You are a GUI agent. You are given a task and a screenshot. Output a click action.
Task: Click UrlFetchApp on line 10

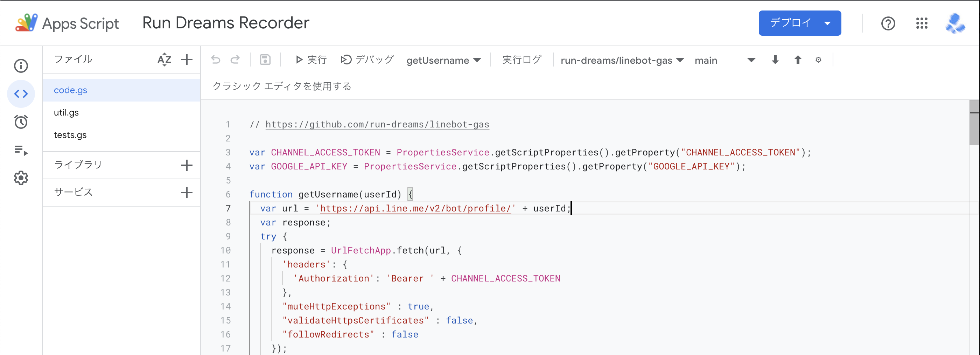(360, 250)
